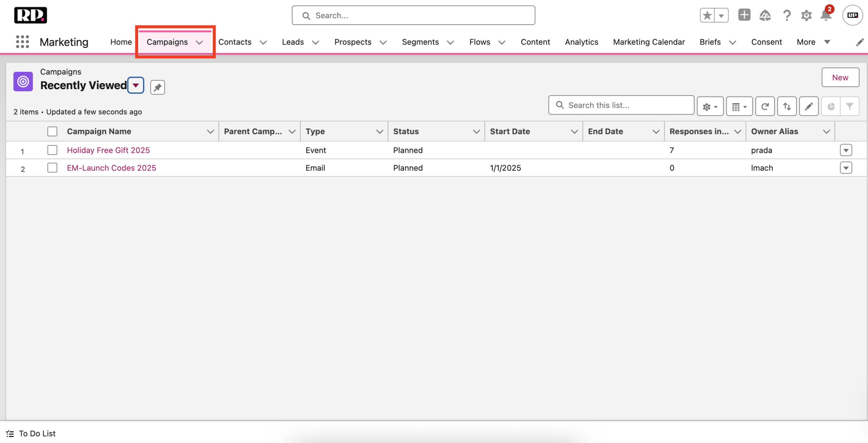Click the global create plus icon

point(744,15)
